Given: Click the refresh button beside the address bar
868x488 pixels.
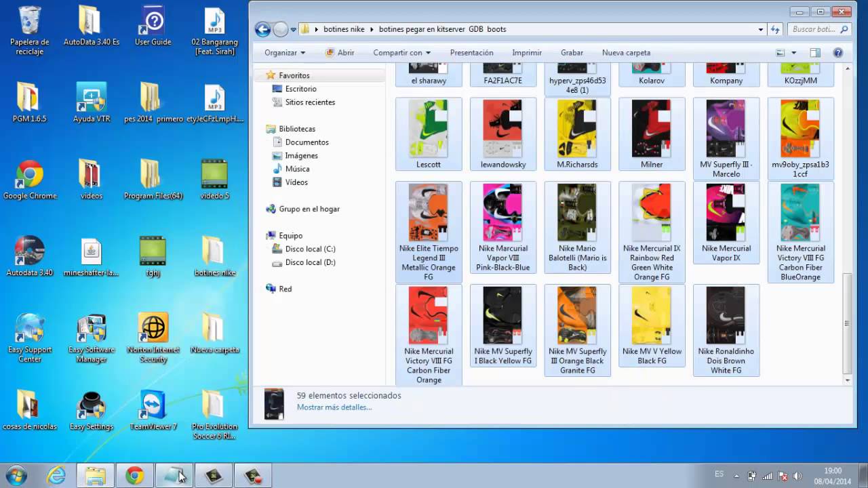Looking at the screenshot, I should click(x=775, y=29).
